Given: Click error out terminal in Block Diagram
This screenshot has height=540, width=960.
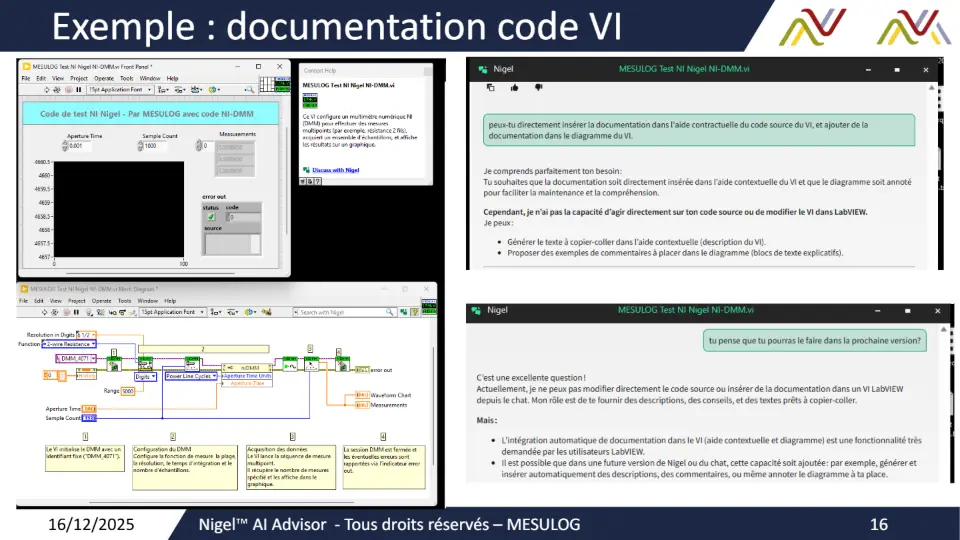Looking at the screenshot, I should point(362,370).
